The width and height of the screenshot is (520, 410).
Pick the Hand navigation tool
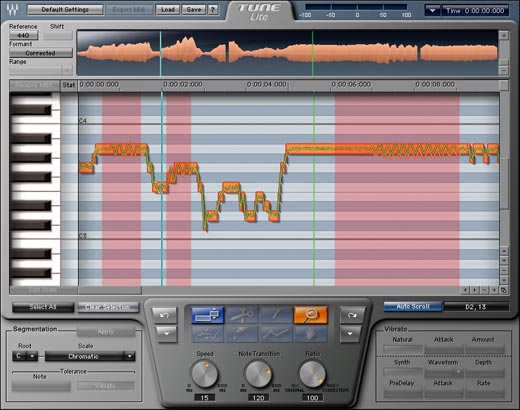point(311,334)
